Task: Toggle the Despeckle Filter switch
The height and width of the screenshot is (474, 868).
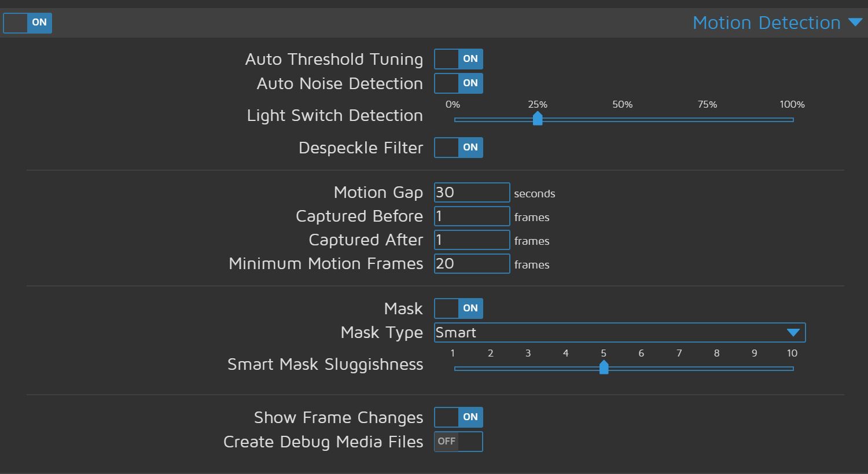Action: 458,148
